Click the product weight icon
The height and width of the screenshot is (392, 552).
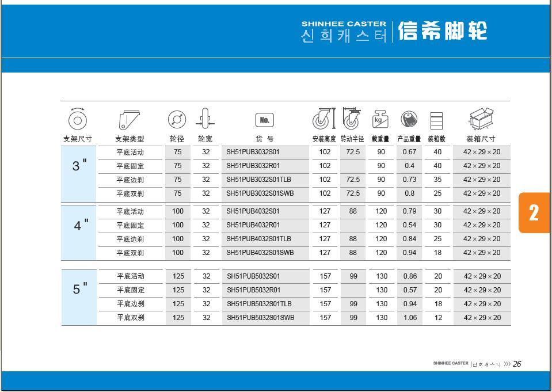[x=409, y=119]
